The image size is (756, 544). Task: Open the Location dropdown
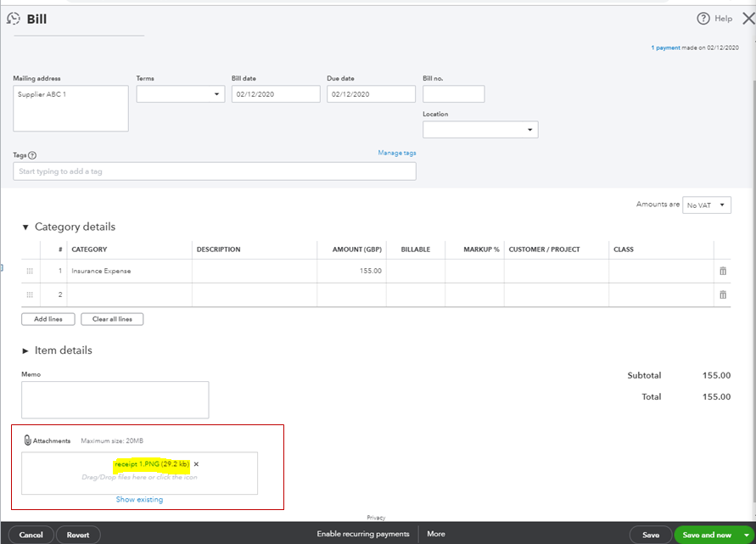click(x=529, y=129)
